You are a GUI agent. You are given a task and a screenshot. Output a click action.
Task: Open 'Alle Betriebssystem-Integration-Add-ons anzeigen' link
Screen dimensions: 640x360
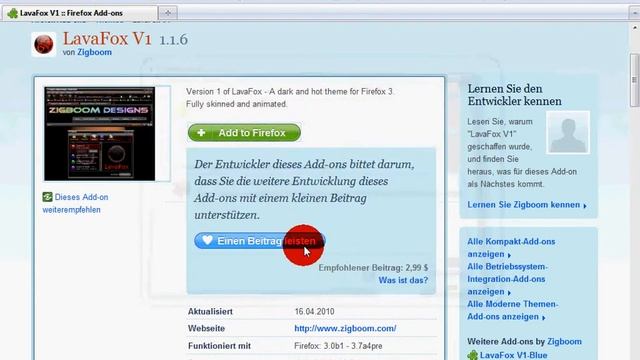(507, 279)
